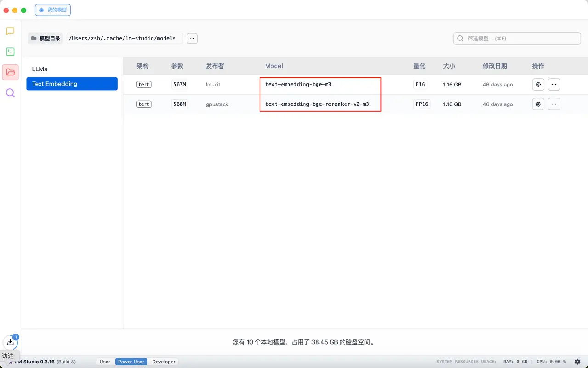588x368 pixels.
Task: Sort by the Model column header
Action: (x=274, y=66)
